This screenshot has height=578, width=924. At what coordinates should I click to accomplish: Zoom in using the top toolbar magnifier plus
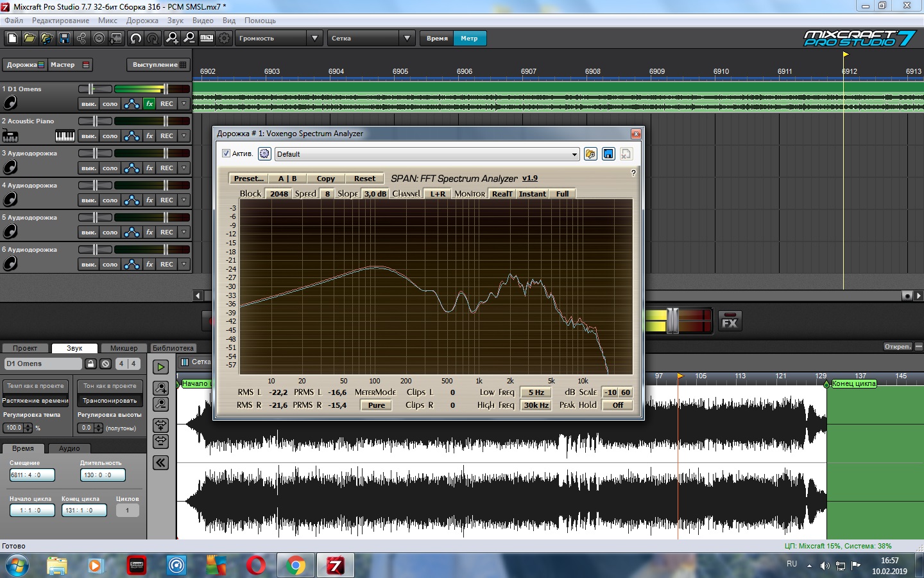coord(172,39)
